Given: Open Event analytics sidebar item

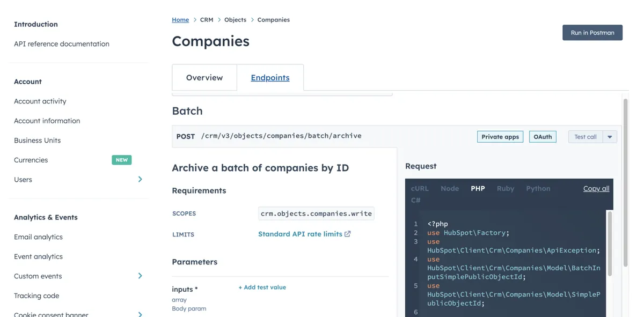Looking at the screenshot, I should [x=38, y=256].
